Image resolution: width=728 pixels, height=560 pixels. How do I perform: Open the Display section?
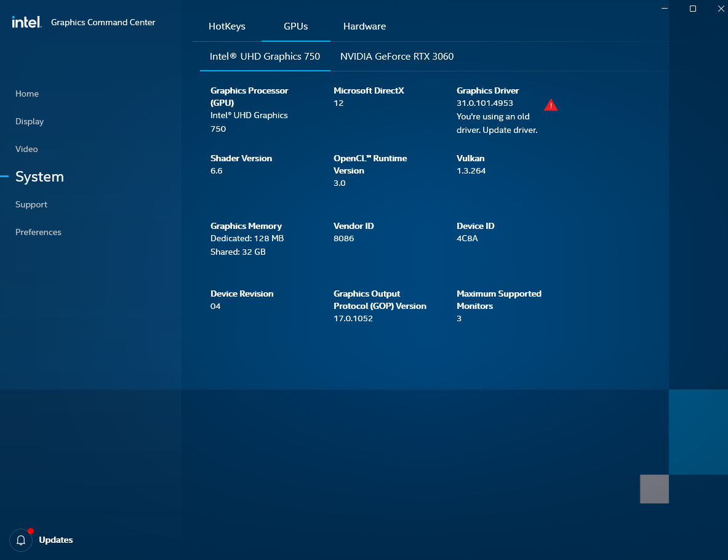[29, 121]
